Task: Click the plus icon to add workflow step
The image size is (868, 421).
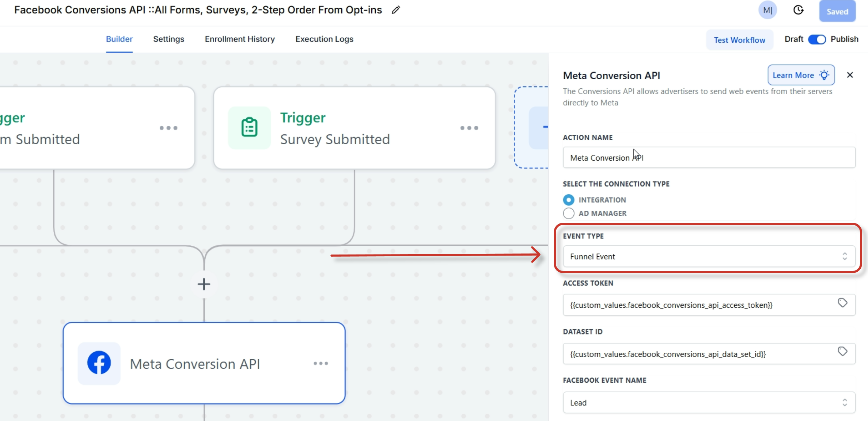Action: 204,284
